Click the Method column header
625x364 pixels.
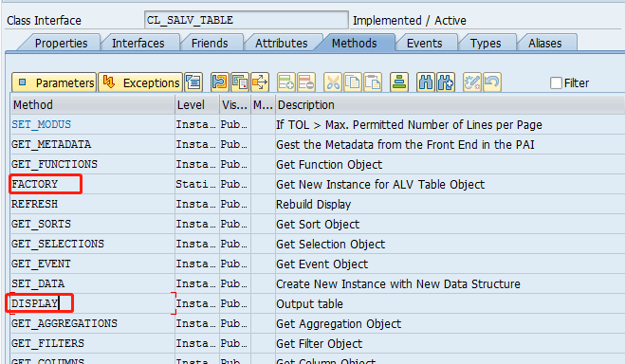(x=93, y=104)
